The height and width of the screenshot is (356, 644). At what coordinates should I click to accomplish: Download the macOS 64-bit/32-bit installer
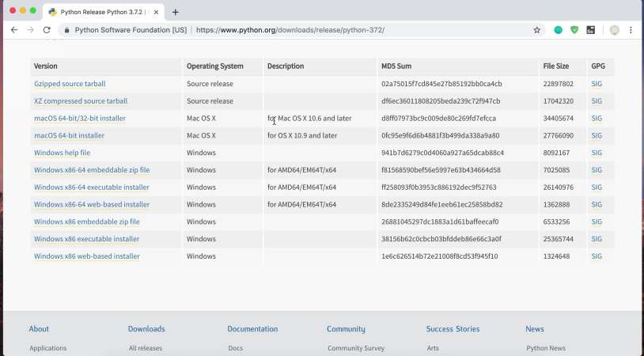[x=80, y=118]
